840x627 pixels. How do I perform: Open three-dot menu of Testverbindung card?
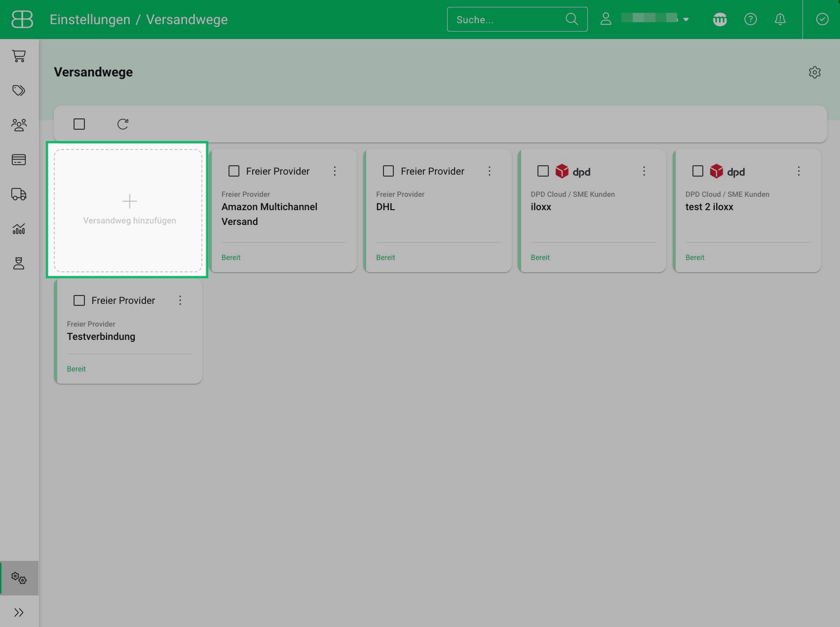(180, 300)
